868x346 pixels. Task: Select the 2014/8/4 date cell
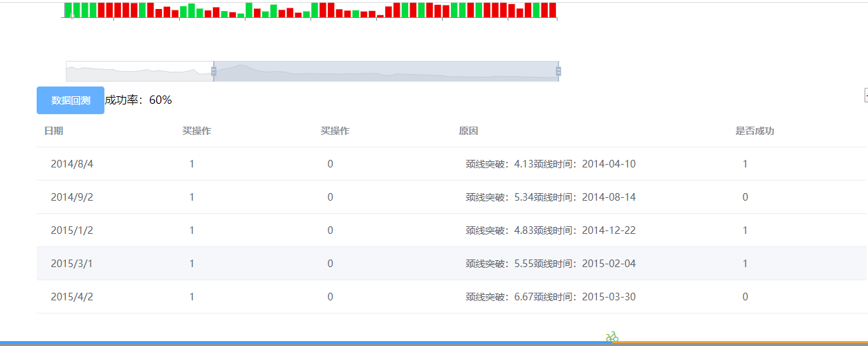pyautogui.click(x=72, y=164)
